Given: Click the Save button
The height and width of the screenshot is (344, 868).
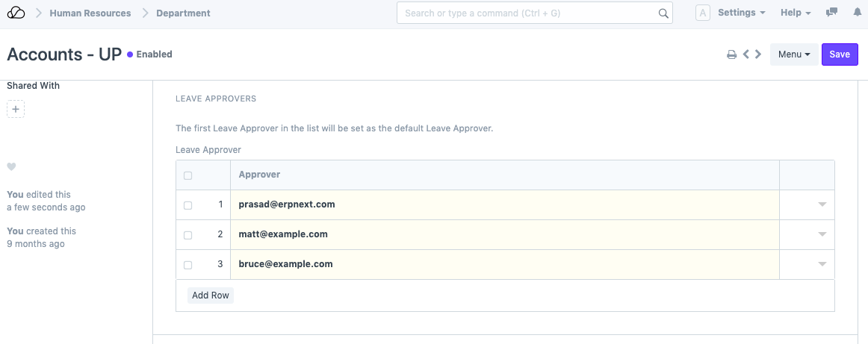Looking at the screenshot, I should pos(840,54).
